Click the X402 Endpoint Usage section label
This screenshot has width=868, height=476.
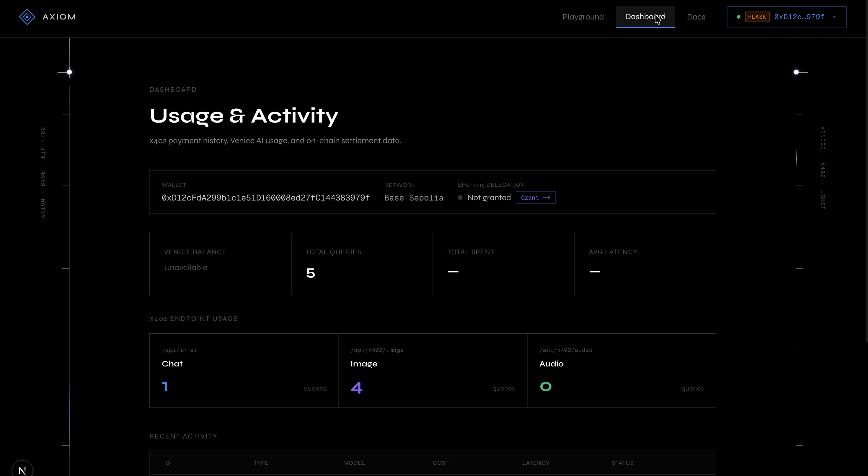coord(193,319)
